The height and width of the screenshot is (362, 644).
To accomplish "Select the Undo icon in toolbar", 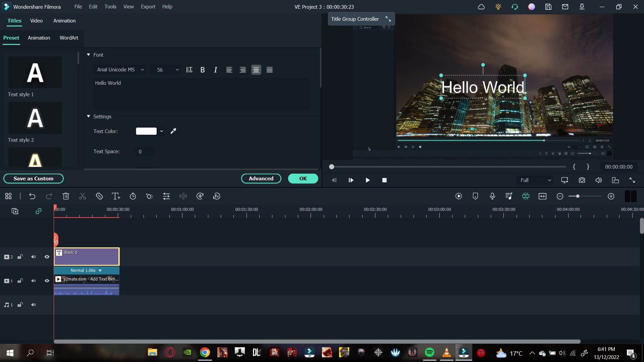I will click(32, 196).
